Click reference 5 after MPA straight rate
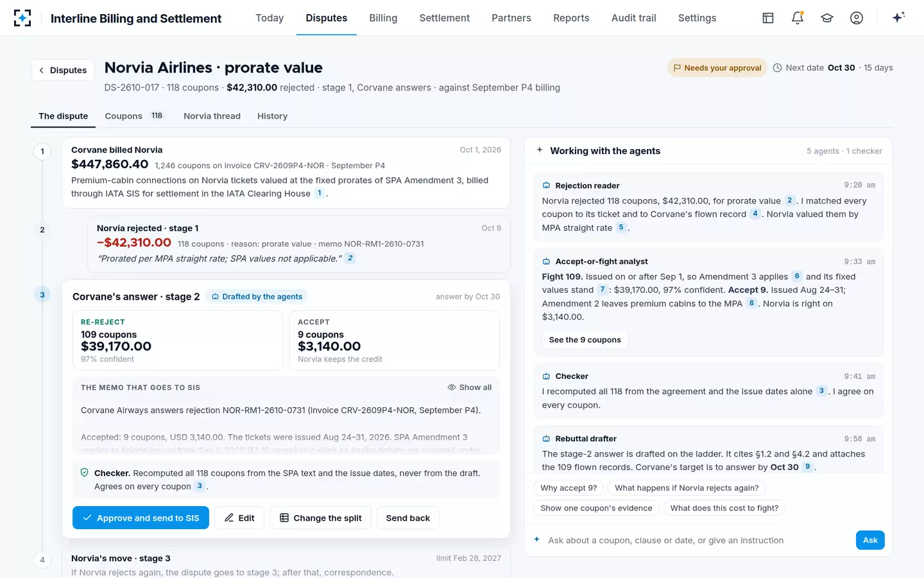Image resolution: width=924 pixels, height=578 pixels. coord(621,227)
